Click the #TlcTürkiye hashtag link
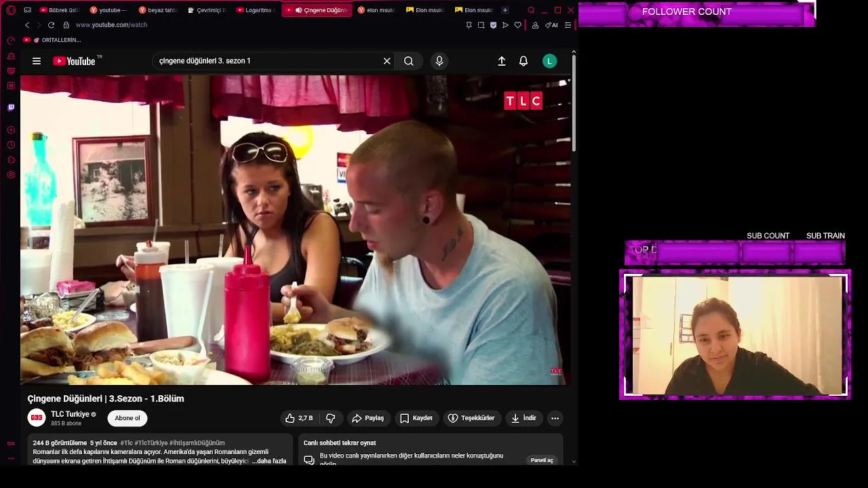Screen dimensions: 868x488 tap(151, 443)
